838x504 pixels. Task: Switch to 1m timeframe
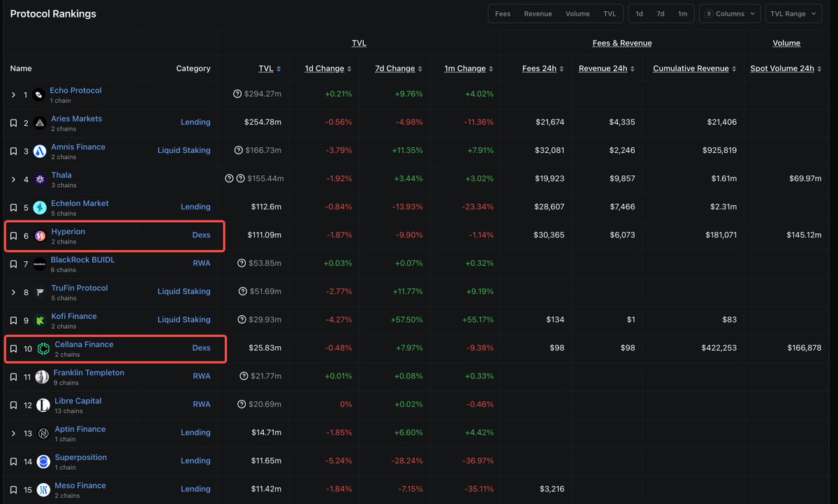coord(682,14)
